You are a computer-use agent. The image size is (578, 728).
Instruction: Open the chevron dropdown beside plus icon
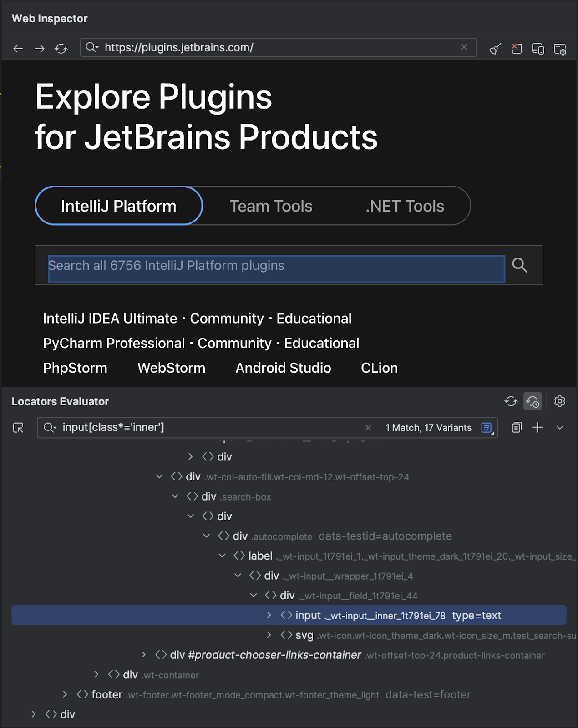[x=560, y=427]
